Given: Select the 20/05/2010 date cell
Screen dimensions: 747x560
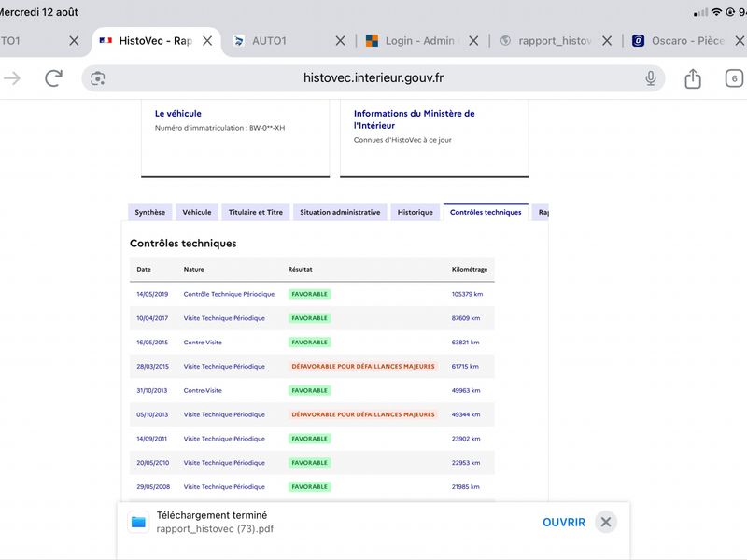Looking at the screenshot, I should pyautogui.click(x=153, y=462).
